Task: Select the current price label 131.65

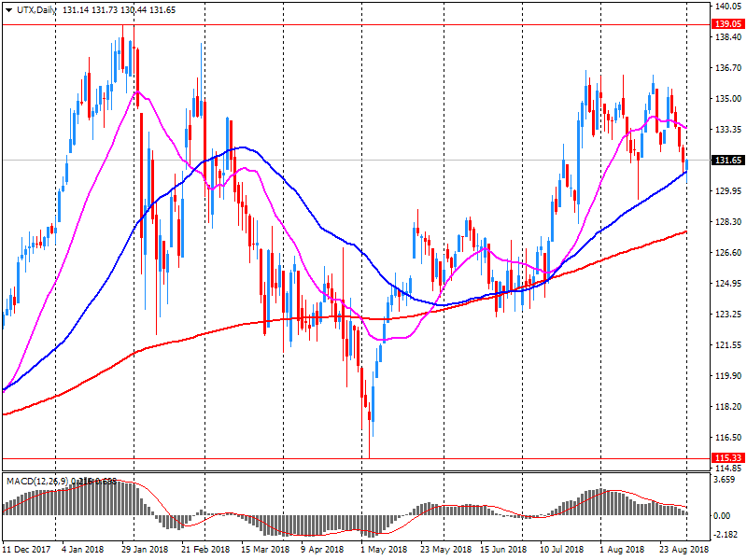Action: pos(728,160)
